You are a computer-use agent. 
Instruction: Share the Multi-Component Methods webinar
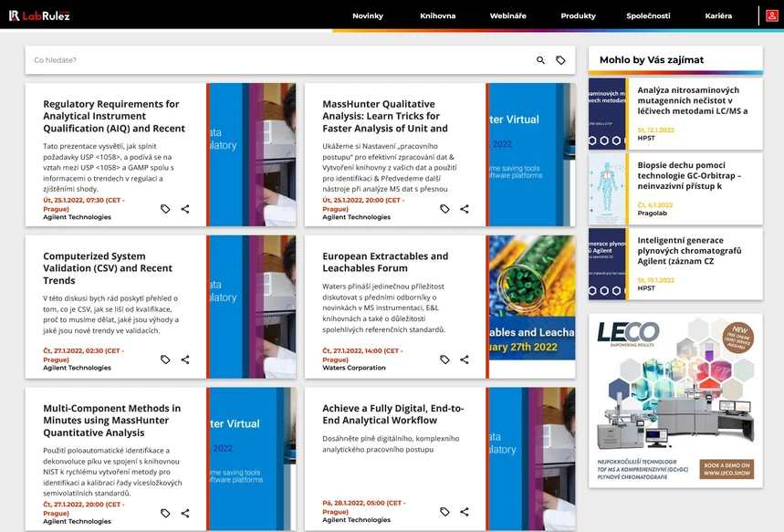(185, 513)
